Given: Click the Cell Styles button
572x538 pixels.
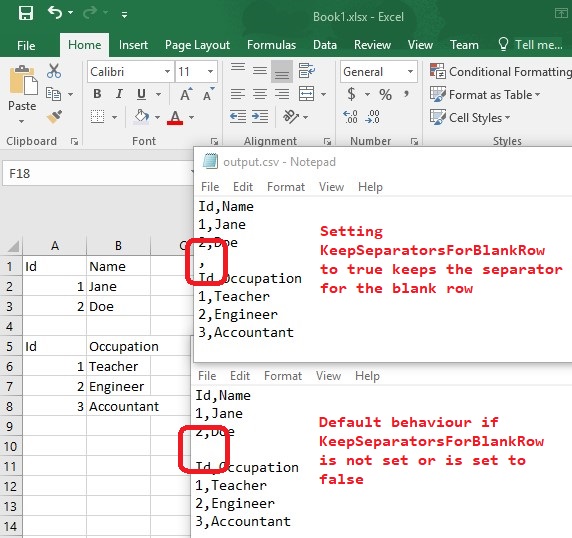Looking at the screenshot, I should click(470, 117).
